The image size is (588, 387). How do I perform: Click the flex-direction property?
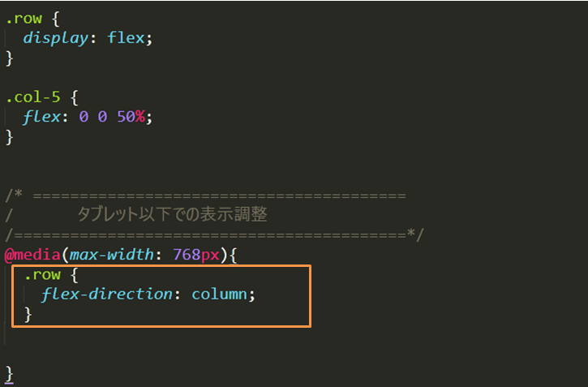tap(106, 295)
